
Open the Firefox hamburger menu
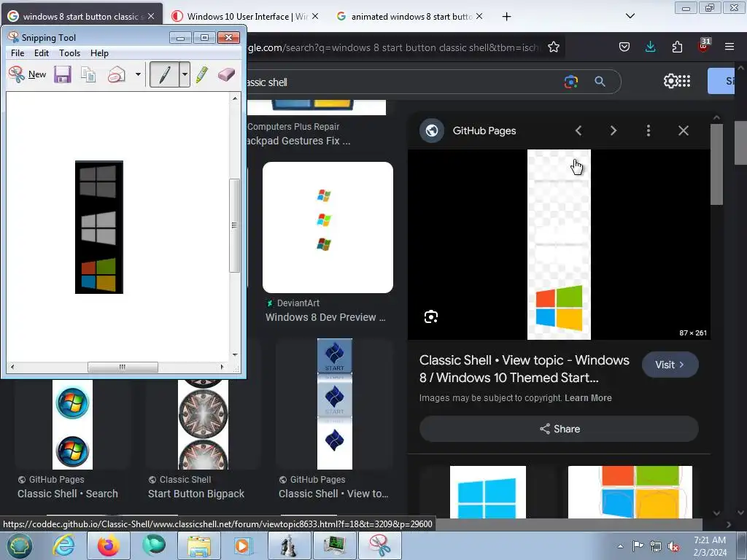(729, 47)
